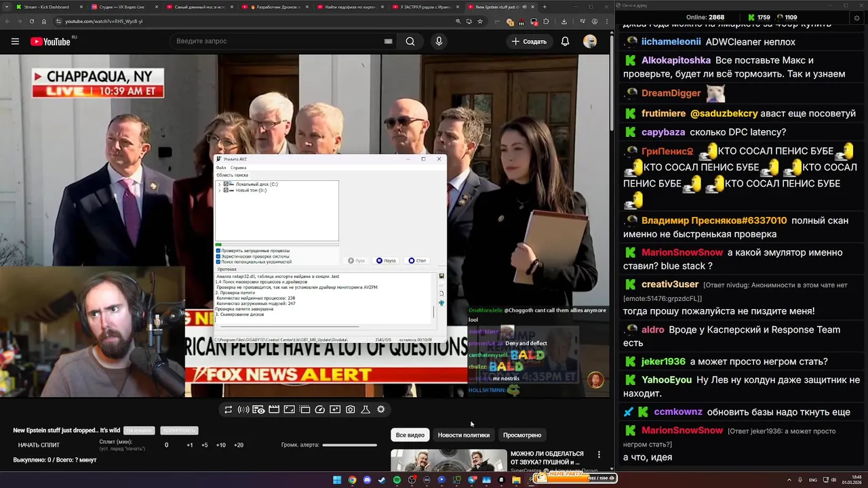Toggle Новый том (D:) checkbox
The image size is (868, 488).
226,190
